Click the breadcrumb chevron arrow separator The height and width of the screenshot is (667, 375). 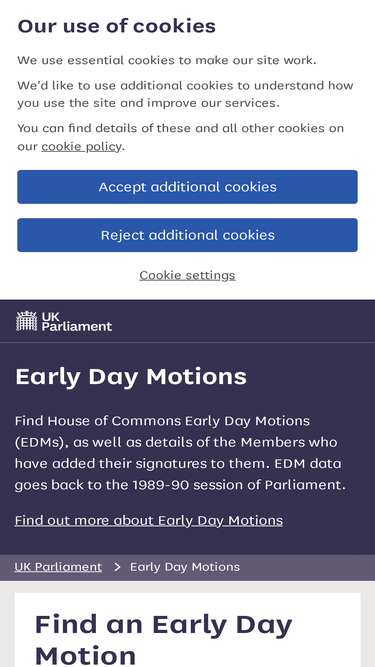(x=117, y=567)
